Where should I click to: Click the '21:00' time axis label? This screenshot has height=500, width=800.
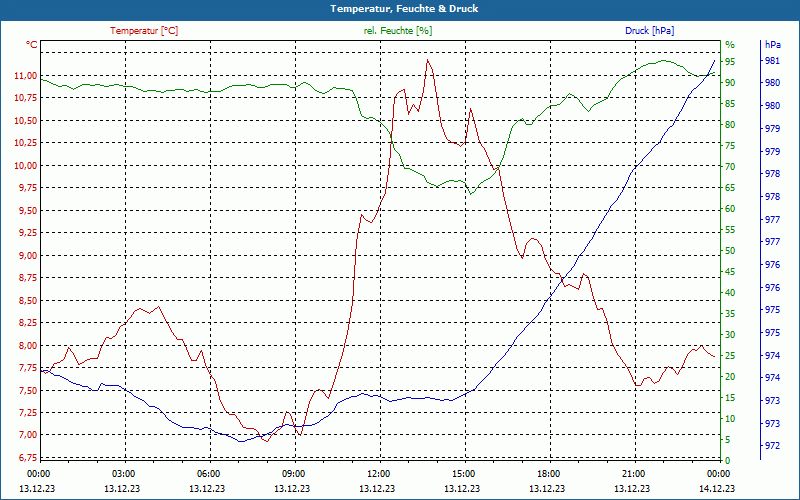click(x=634, y=474)
